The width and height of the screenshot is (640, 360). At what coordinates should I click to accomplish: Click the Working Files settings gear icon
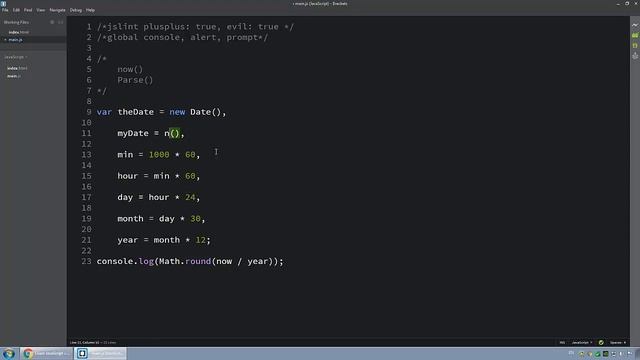click(x=52, y=22)
